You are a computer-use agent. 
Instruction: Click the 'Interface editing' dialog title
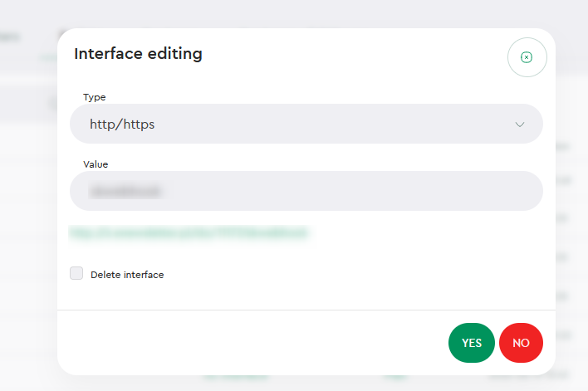[x=138, y=54]
